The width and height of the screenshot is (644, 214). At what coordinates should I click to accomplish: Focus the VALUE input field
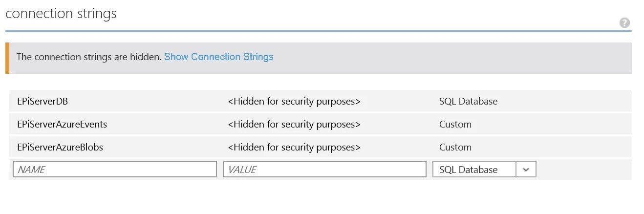(324, 170)
